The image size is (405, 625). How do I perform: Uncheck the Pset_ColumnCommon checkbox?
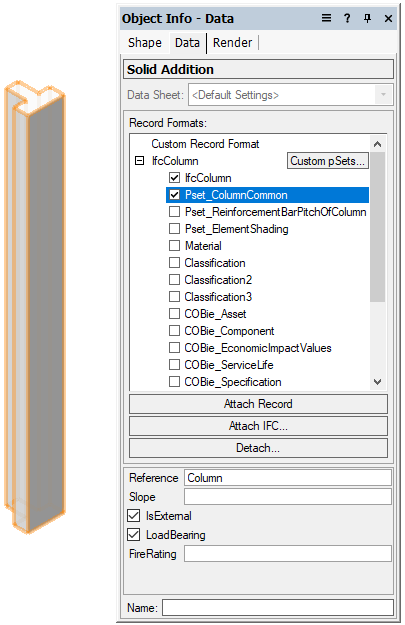point(175,195)
